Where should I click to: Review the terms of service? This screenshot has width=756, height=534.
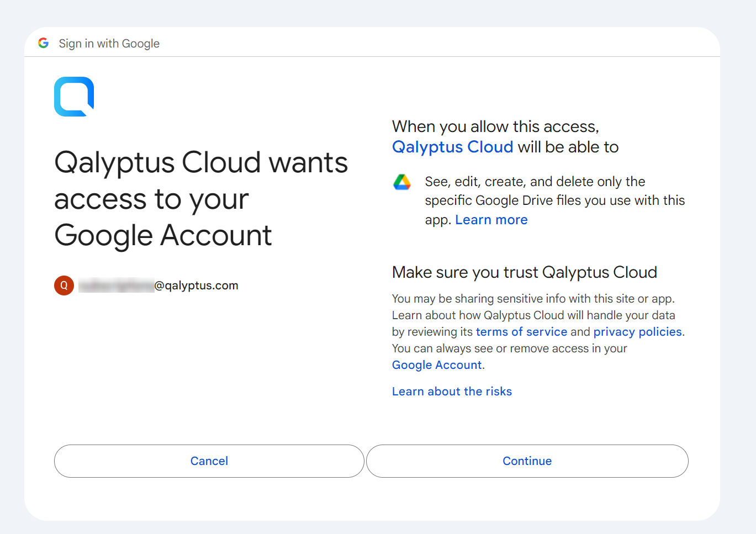pos(521,331)
